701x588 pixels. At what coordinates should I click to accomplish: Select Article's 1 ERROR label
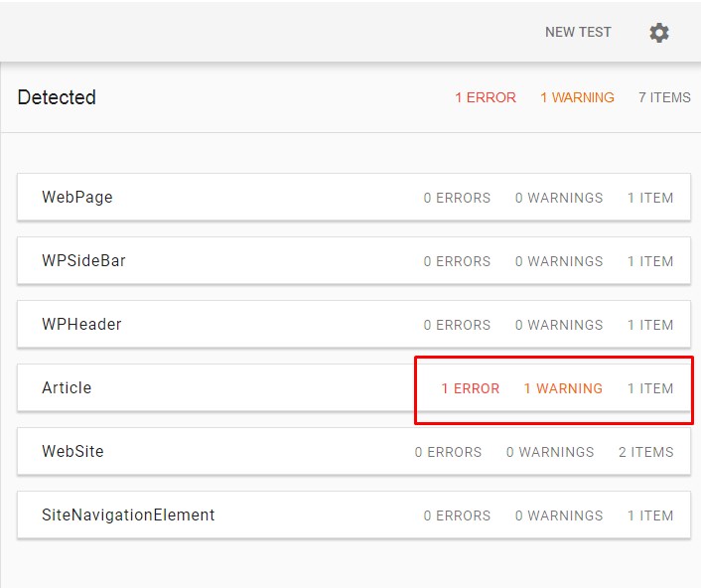pos(470,388)
